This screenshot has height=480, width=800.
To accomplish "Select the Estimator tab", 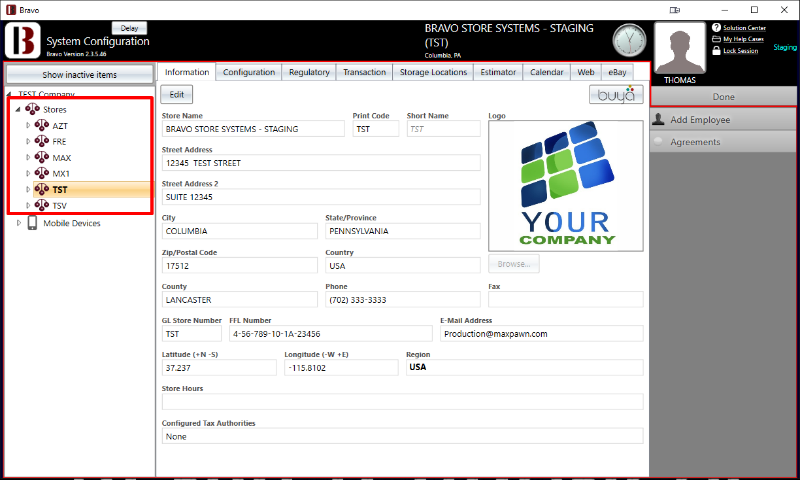I will coord(498,72).
